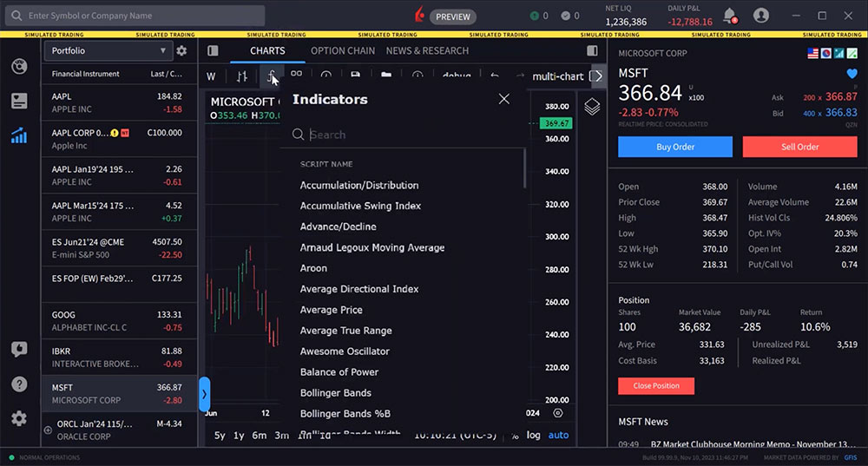Toggle auto scale on the chart
The height and width of the screenshot is (466, 868).
click(x=558, y=435)
